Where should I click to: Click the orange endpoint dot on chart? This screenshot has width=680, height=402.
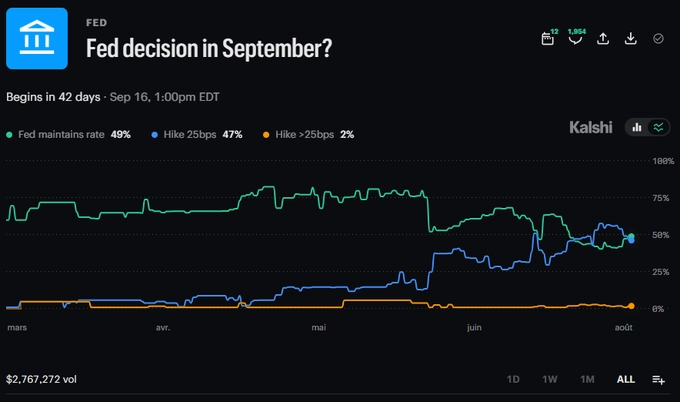pyautogui.click(x=631, y=306)
